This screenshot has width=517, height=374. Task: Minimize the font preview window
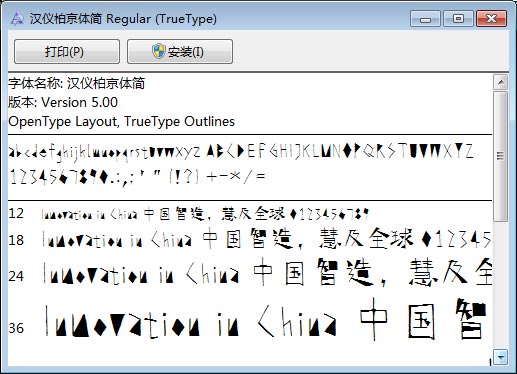click(x=425, y=19)
